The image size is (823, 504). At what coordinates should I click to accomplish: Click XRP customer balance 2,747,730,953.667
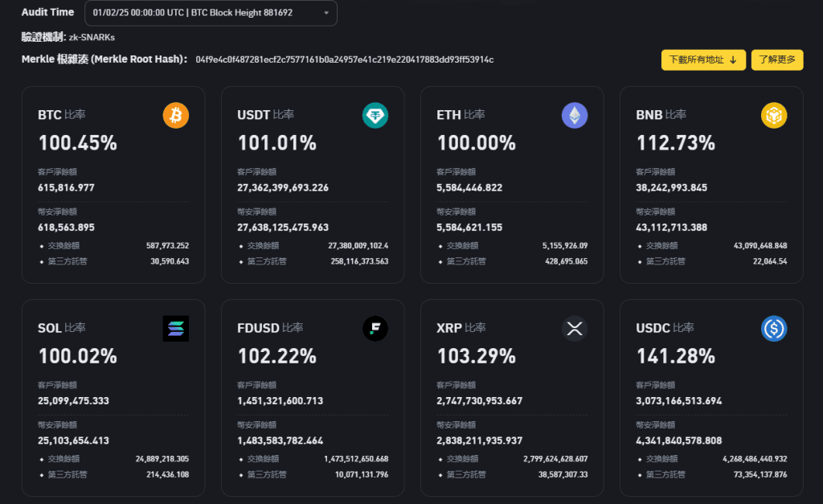pos(480,400)
